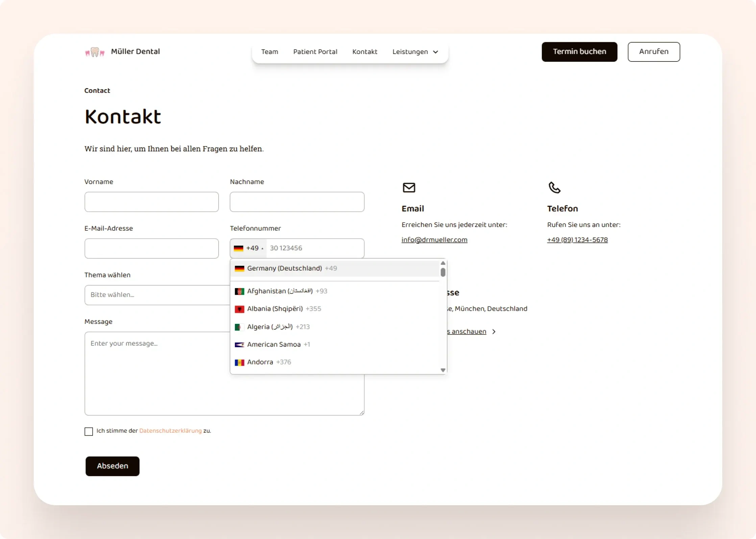This screenshot has height=539, width=756.
Task: Click the phone handset icon
Action: tap(554, 187)
